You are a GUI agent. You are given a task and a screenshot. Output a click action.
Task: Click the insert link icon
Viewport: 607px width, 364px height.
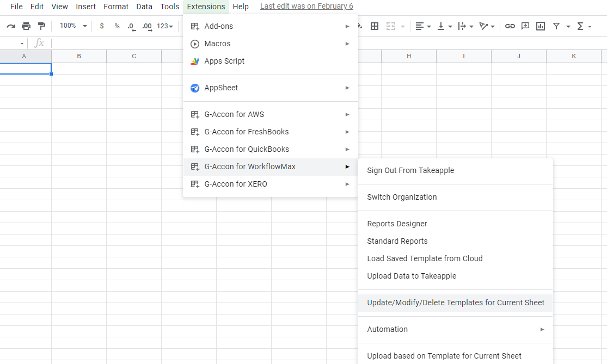(510, 26)
